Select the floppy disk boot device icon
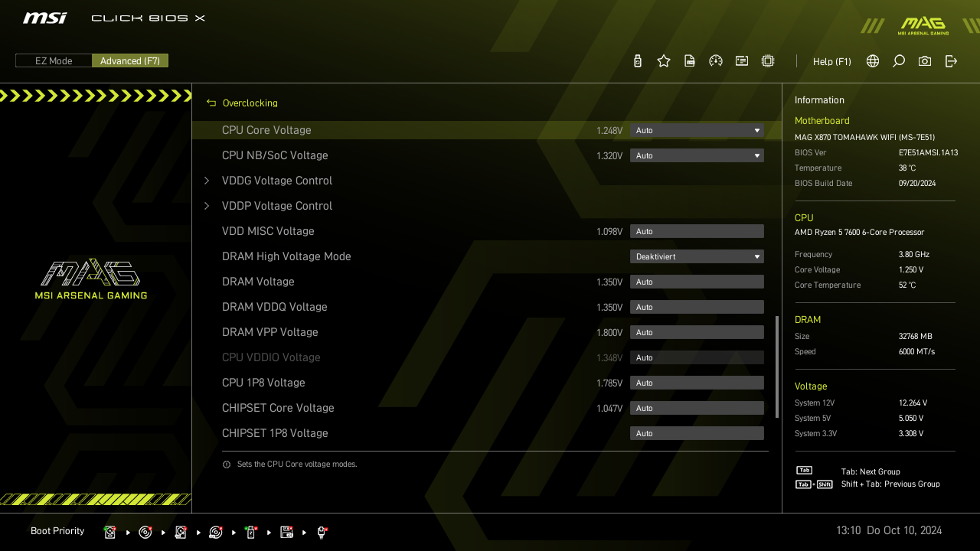Screen dimensions: 980x551 coord(286,532)
